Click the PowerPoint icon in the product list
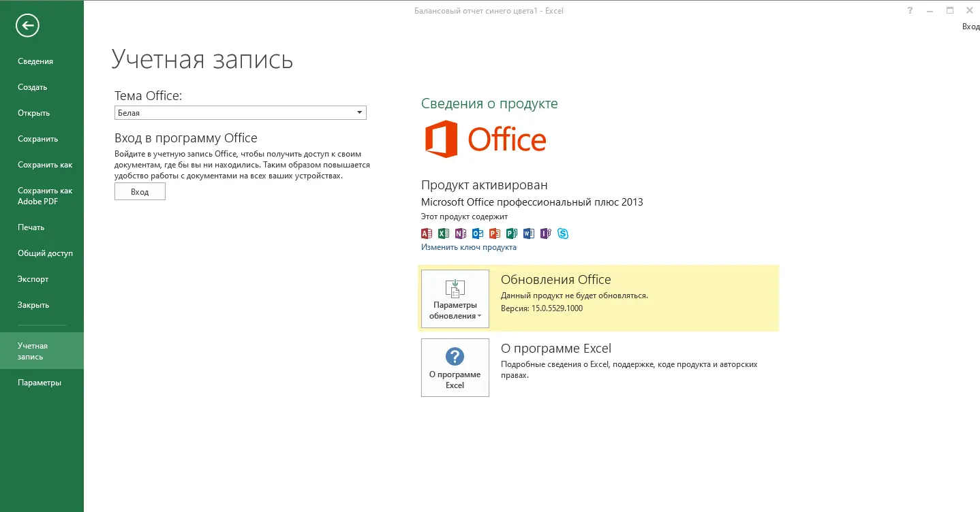The height and width of the screenshot is (512, 980). [x=495, y=234]
